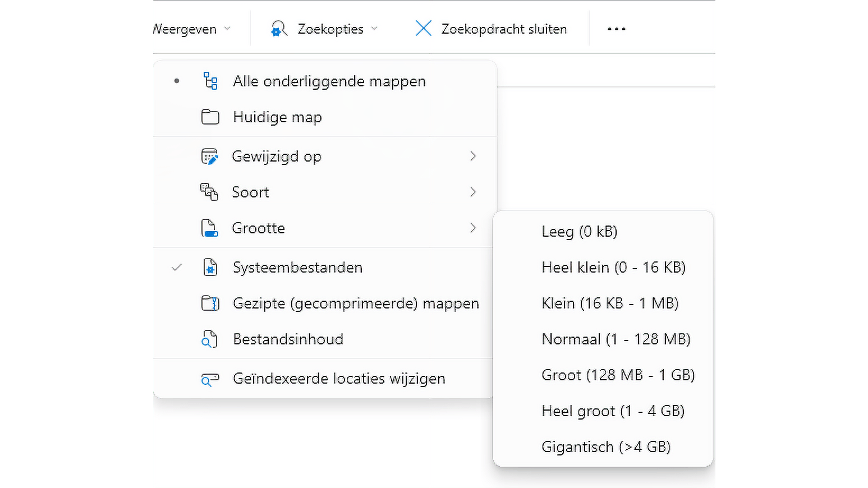
Task: Click the Bestandsinhoud document search icon
Action: tap(209, 339)
